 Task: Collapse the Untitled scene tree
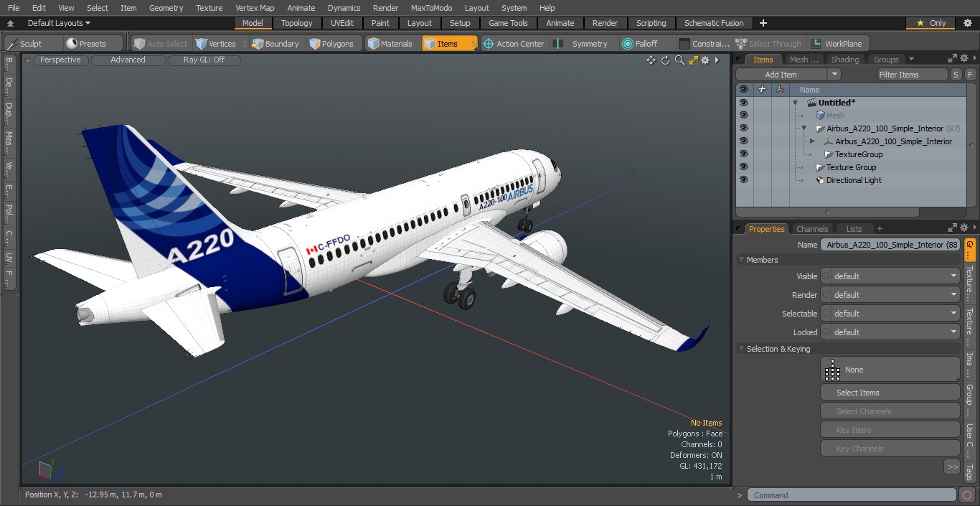point(795,103)
